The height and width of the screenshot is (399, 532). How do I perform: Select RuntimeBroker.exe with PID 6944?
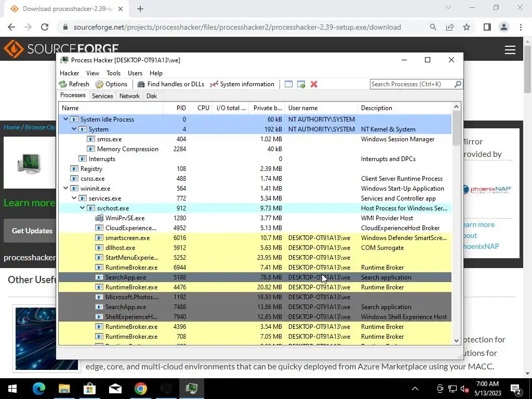[x=255, y=268]
